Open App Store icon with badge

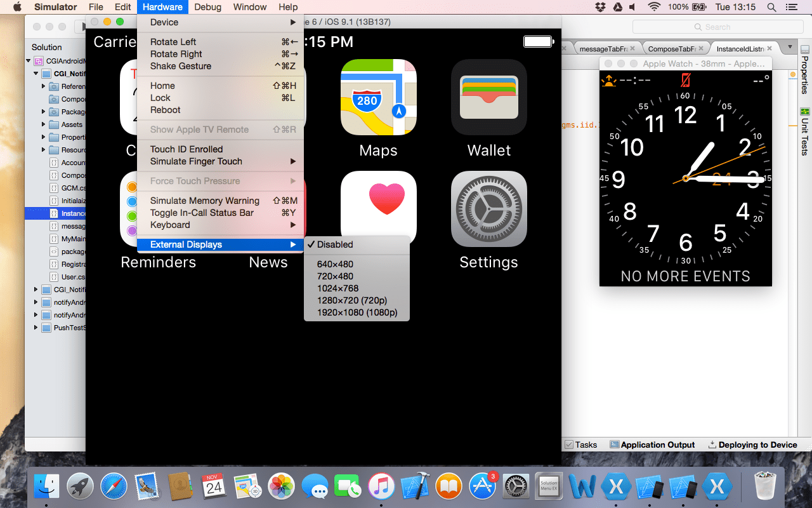(483, 487)
